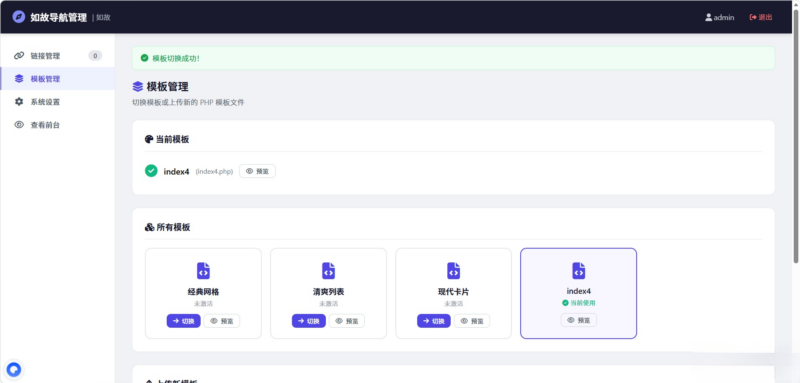Click the admin username in header
The image size is (800, 383).
tap(723, 17)
